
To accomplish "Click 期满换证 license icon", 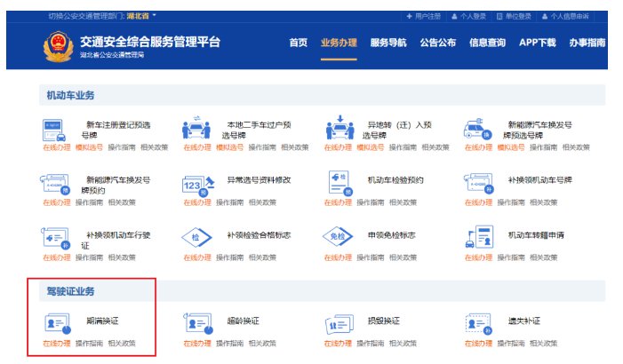I will pyautogui.click(x=58, y=323).
